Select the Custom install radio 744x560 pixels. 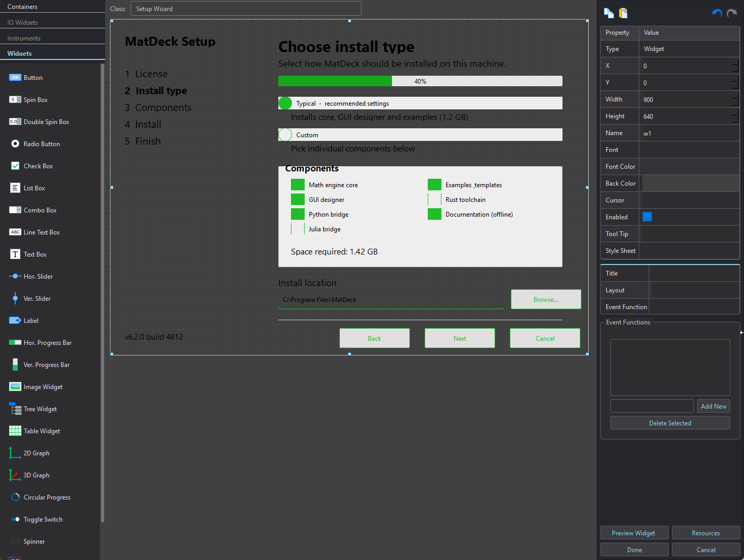(285, 135)
